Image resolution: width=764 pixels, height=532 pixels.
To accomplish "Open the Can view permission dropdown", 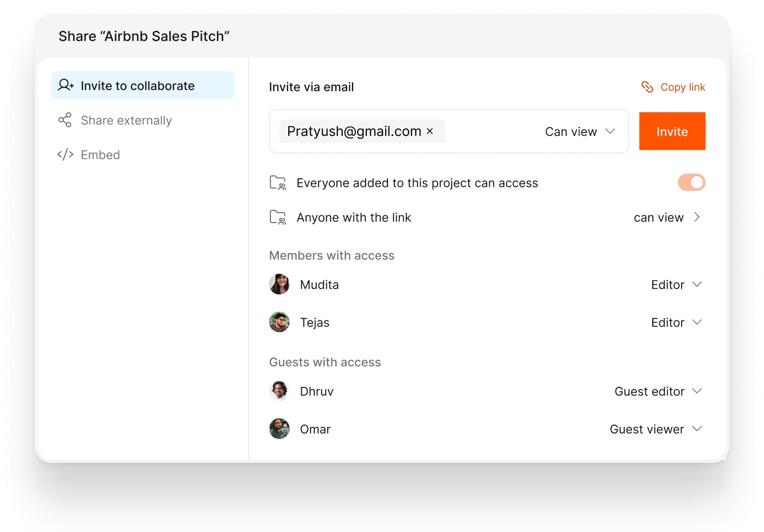I will point(580,132).
